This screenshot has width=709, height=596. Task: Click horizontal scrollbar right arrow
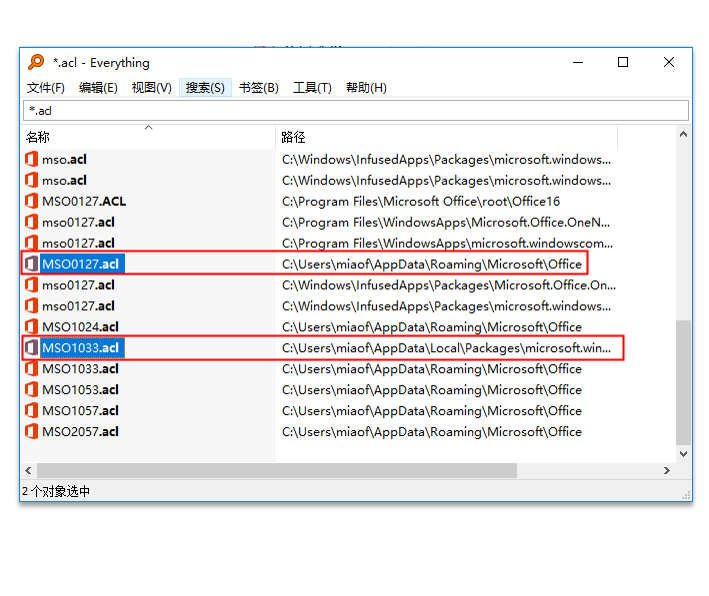667,470
